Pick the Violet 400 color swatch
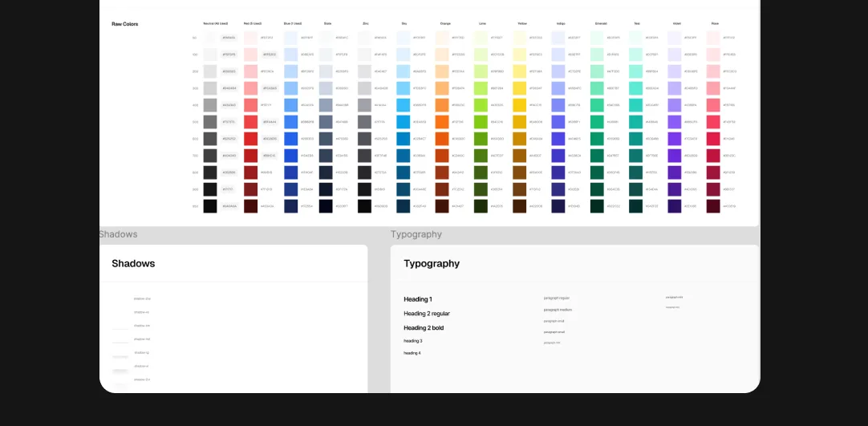 click(674, 105)
